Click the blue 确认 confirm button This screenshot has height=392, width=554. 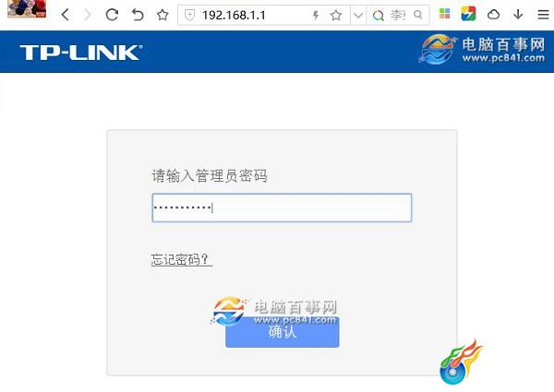tap(283, 332)
